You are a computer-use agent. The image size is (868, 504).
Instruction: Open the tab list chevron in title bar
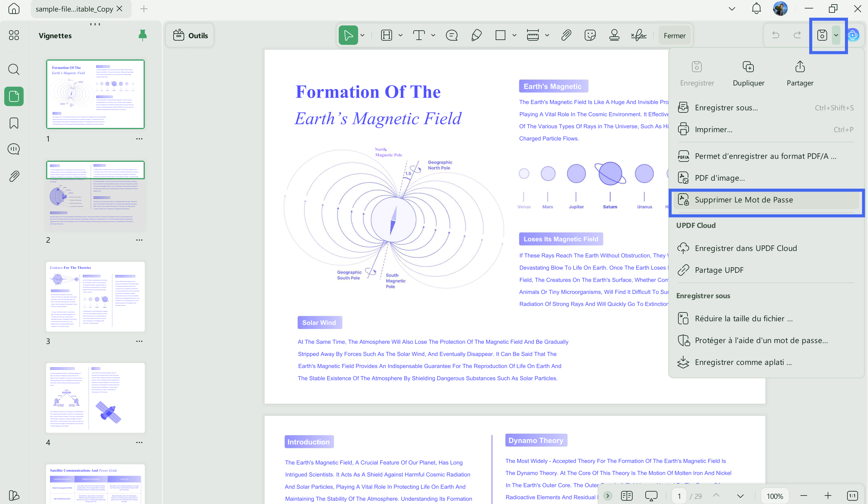tap(732, 8)
